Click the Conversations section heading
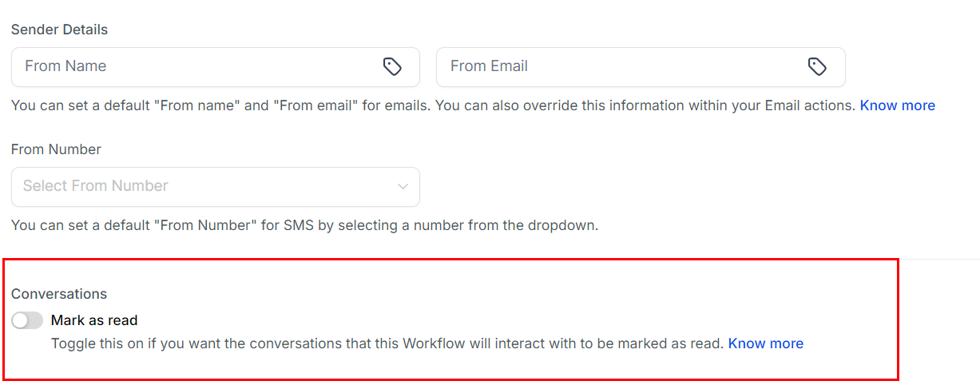This screenshot has height=389, width=980. point(59,294)
